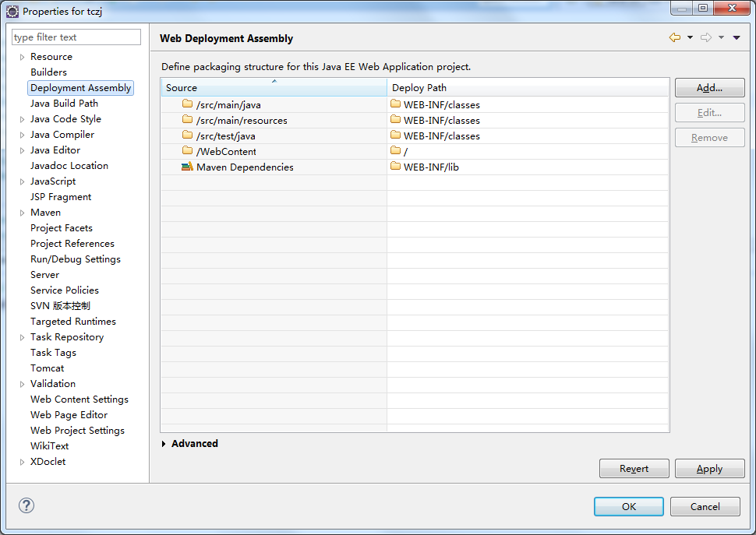The image size is (756, 535).
Task: Click the help question mark icon
Action: [26, 505]
